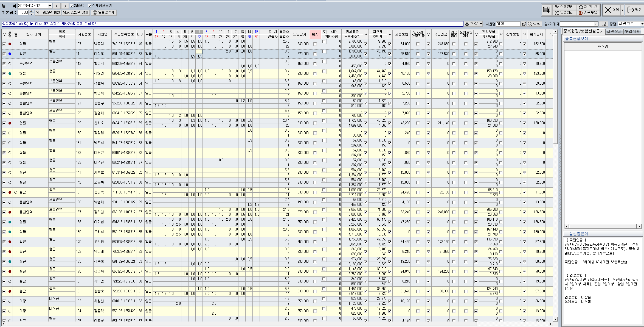Click the 삭제 delete button
This screenshot has width=644, height=327.
[x=612, y=10]
